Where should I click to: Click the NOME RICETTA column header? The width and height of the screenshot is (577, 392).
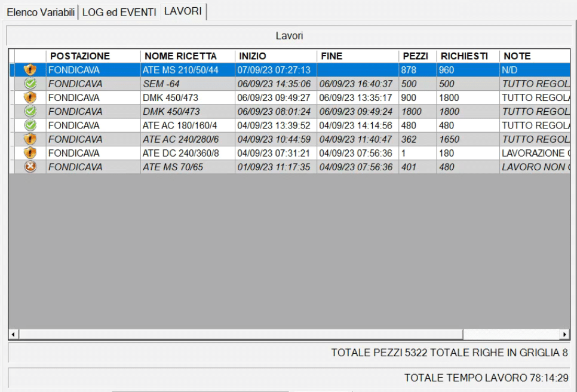click(x=180, y=56)
